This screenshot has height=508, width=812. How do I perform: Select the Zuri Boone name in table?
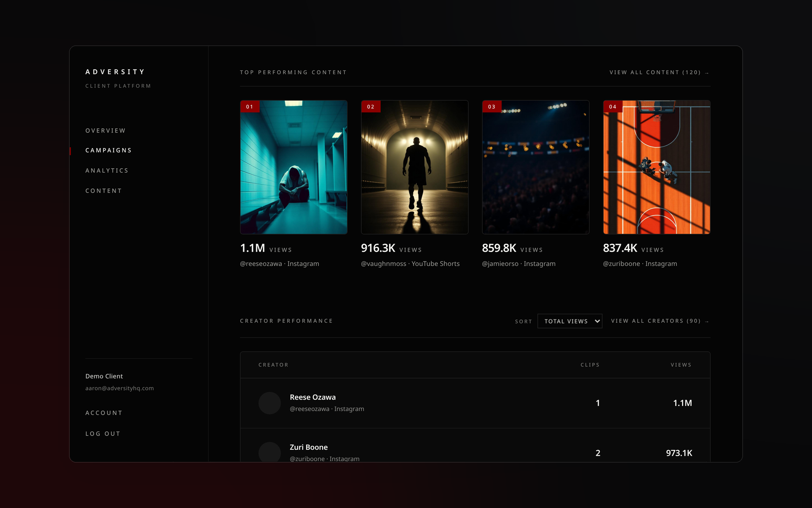(309, 447)
